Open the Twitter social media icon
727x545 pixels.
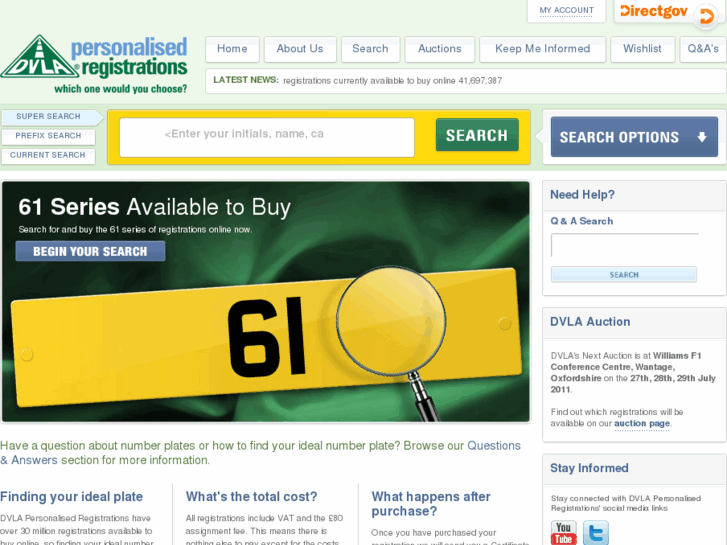[596, 532]
